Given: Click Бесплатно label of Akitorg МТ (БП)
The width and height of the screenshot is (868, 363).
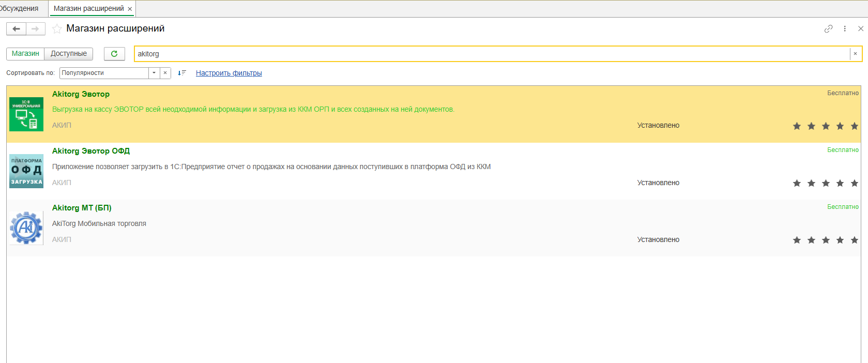Looking at the screenshot, I should click(843, 207).
